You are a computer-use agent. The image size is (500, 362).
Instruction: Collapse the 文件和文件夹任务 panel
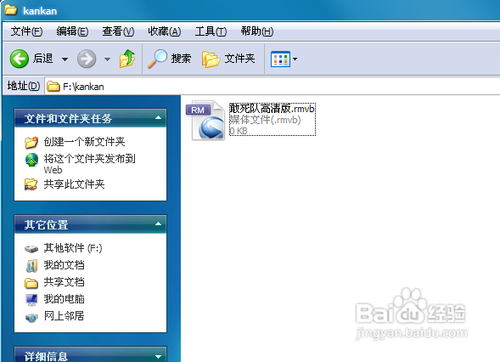tap(158, 118)
